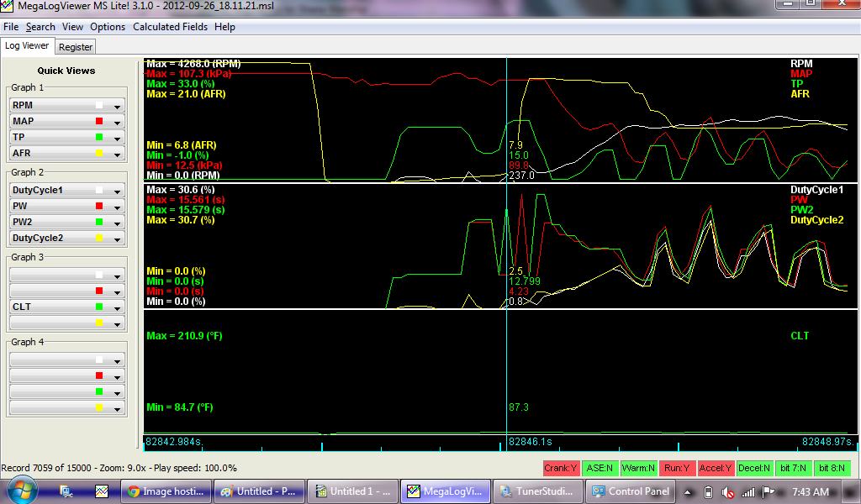Click the Max = 4268.0 (RPM) label
Image resolution: width=861 pixels, height=504 pixels.
193,64
